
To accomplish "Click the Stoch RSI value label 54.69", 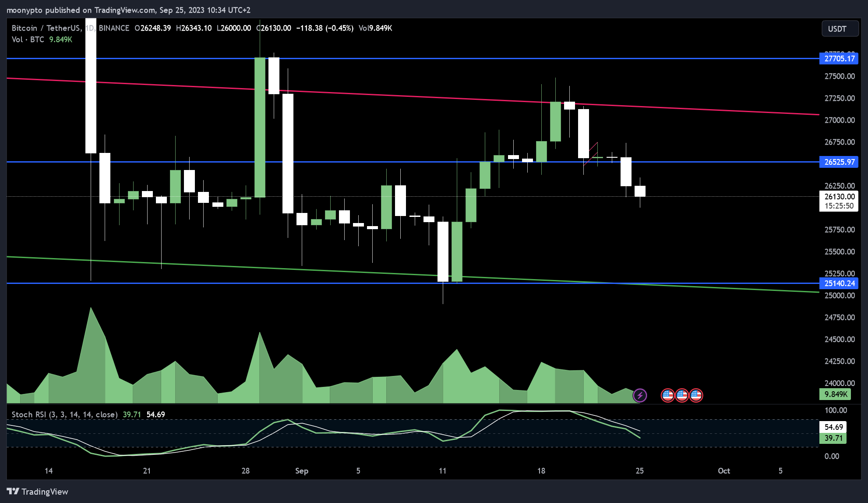I will (x=833, y=427).
